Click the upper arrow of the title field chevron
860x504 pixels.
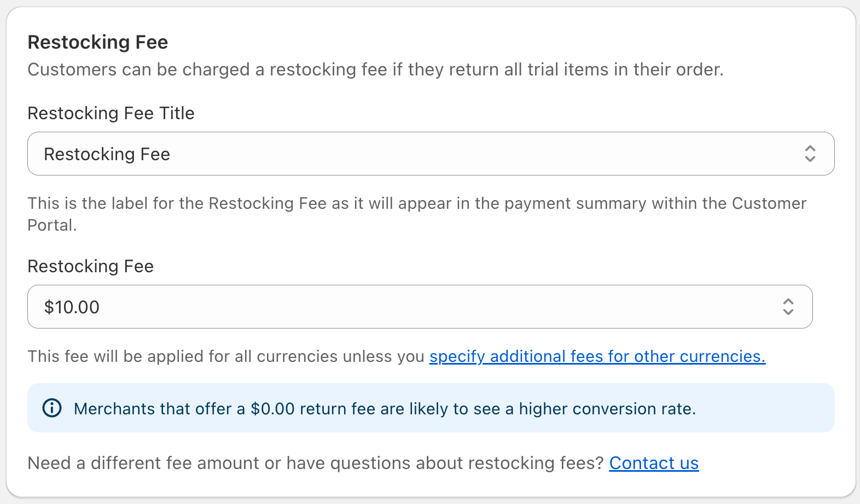coord(810,148)
